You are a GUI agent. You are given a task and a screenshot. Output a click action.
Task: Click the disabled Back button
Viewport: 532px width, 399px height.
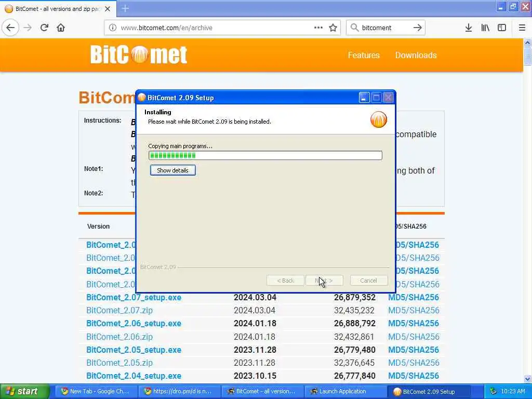click(285, 281)
